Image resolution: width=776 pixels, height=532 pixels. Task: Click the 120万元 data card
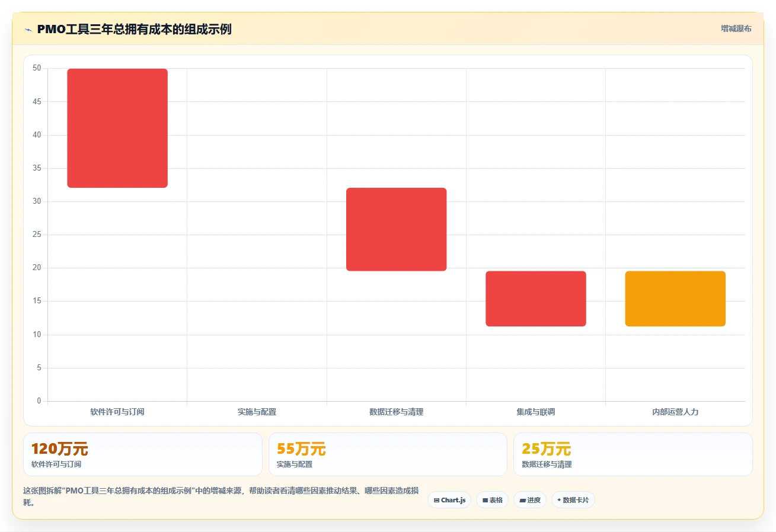[x=143, y=454]
